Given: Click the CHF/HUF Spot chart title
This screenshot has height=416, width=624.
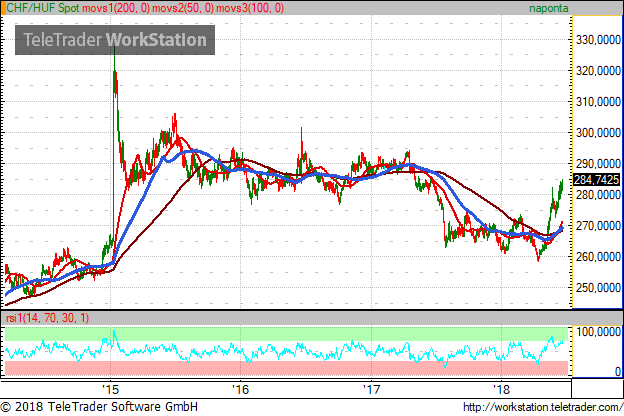Looking at the screenshot, I should [x=43, y=8].
